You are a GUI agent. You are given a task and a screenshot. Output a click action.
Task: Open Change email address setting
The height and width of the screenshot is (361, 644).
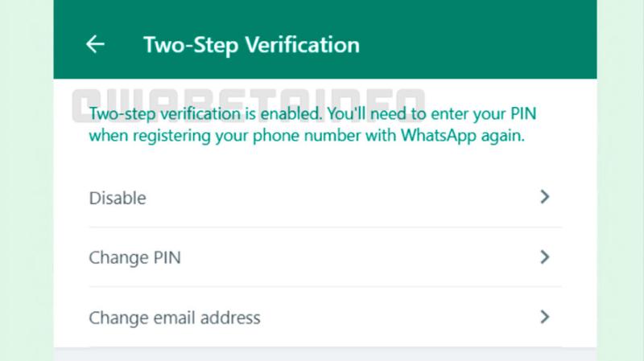[175, 318]
